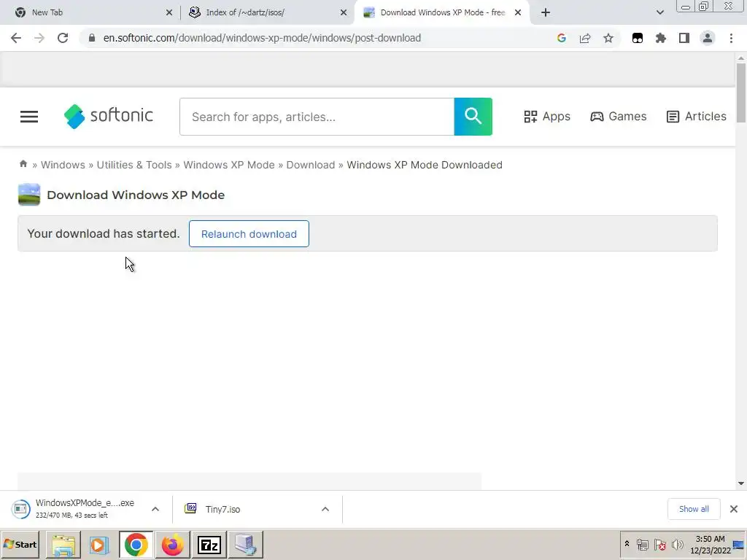Image resolution: width=747 pixels, height=560 pixels.
Task: Select the Download Windows XP Mode tab
Action: tap(442, 12)
